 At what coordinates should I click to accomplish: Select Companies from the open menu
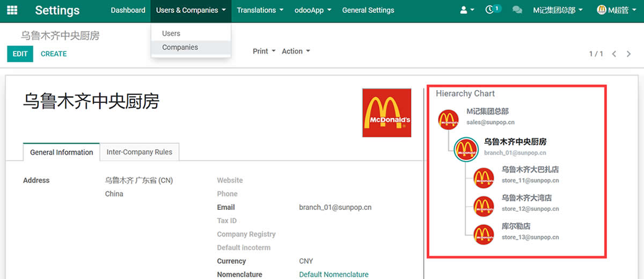point(180,47)
